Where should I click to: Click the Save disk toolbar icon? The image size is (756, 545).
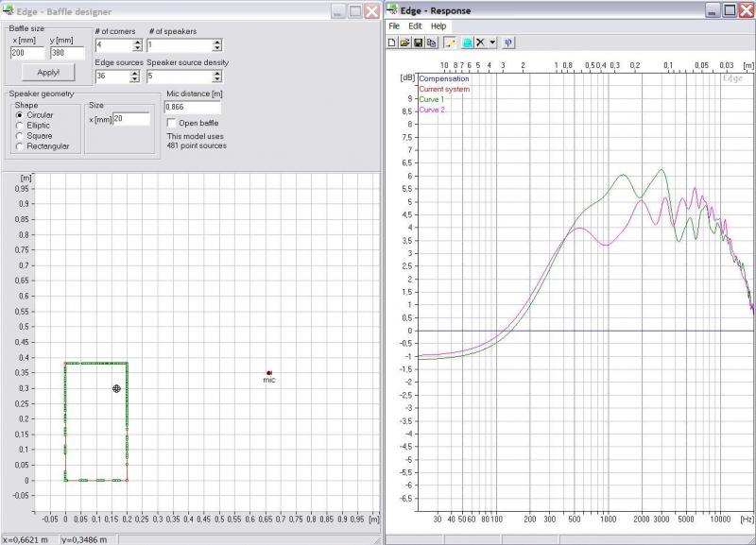418,43
